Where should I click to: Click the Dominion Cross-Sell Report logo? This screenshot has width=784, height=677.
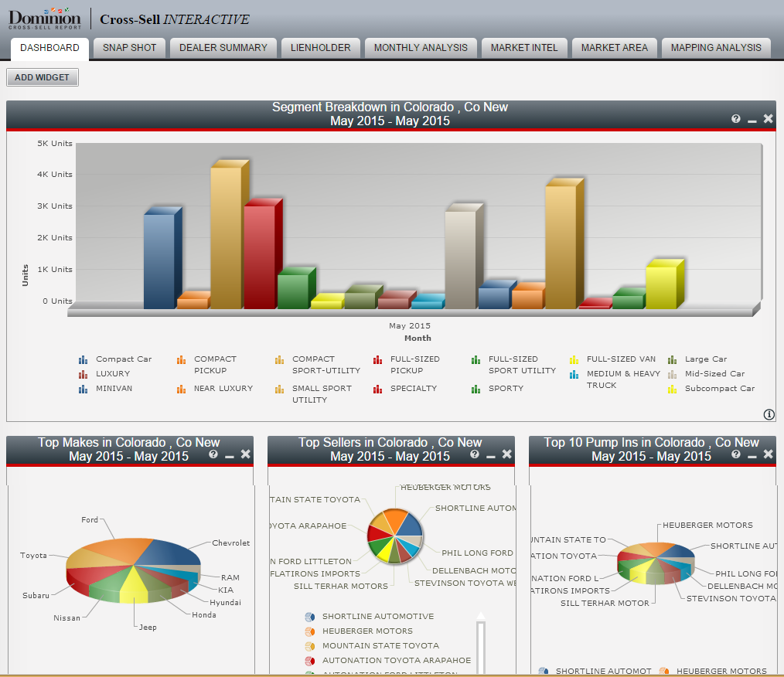(x=45, y=19)
